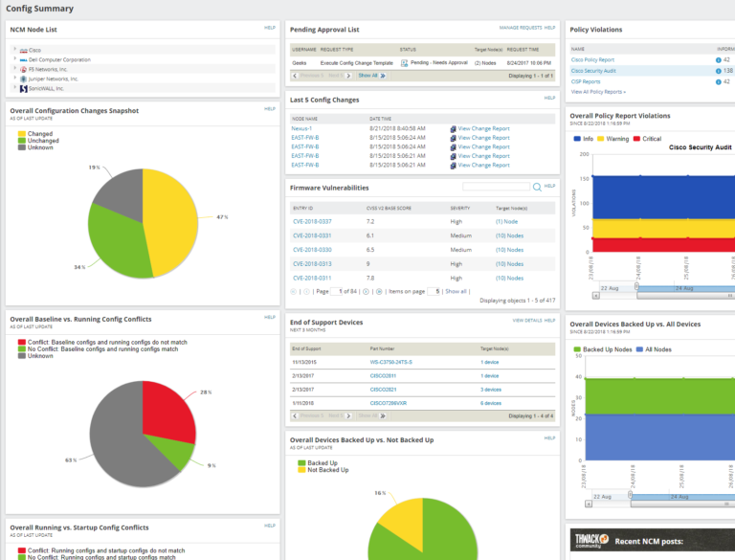Go to last page of Firmware Vulnerabilities
Screen dimensions: 735x560
[379, 291]
